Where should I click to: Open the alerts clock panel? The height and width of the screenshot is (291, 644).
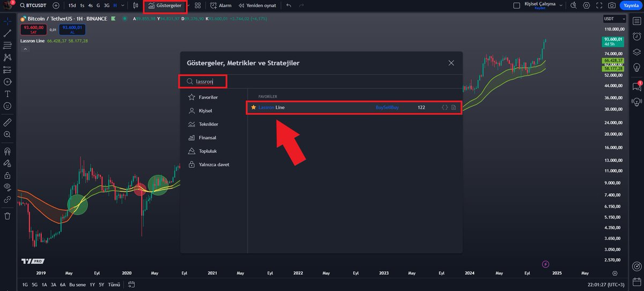click(x=636, y=37)
